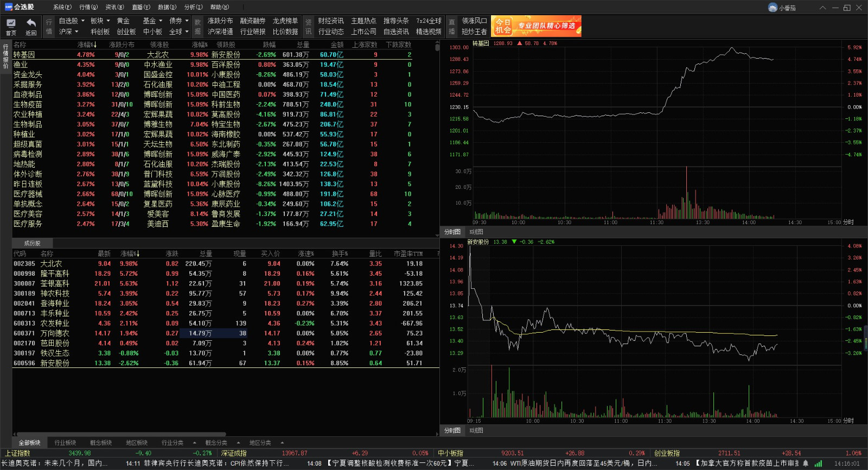
Task: Open the 行情报价 vertical side tab
Action: tap(6, 56)
